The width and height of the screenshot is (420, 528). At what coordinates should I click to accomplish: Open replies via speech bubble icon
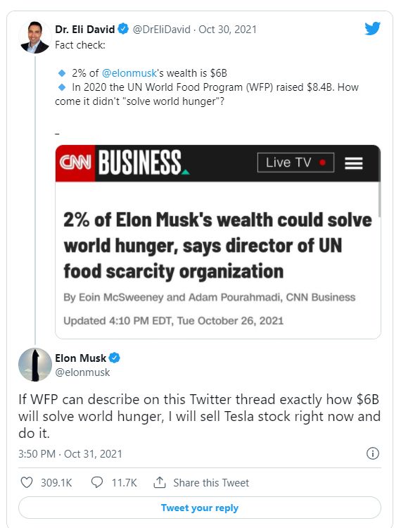(x=97, y=482)
